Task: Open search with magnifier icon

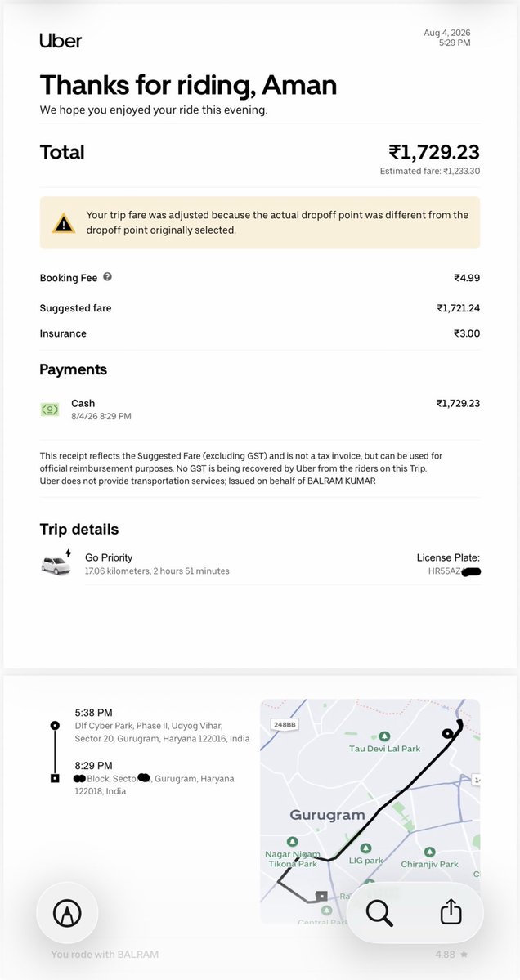Action: point(379,913)
